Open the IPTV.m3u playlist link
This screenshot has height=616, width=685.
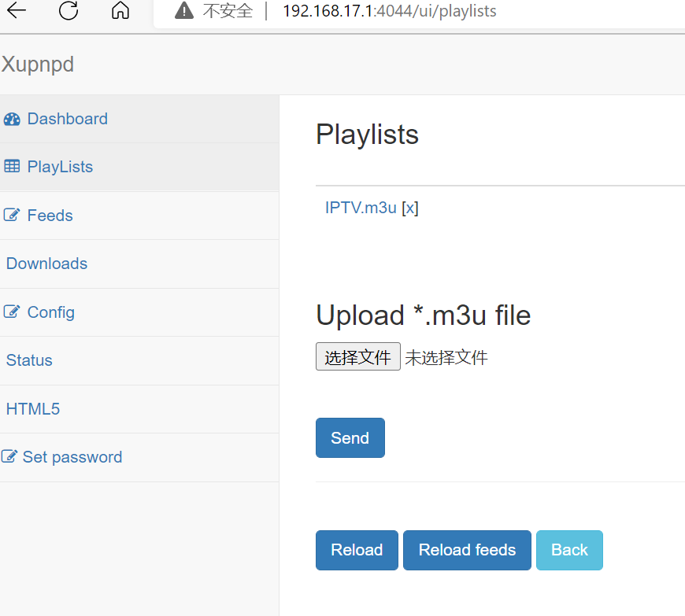pos(361,208)
